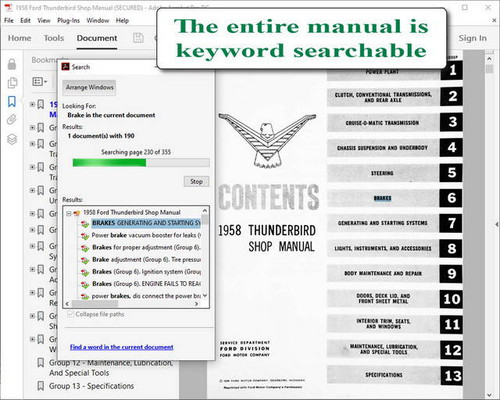
Task: Select the Bookmarks panel icon
Action: (12, 101)
